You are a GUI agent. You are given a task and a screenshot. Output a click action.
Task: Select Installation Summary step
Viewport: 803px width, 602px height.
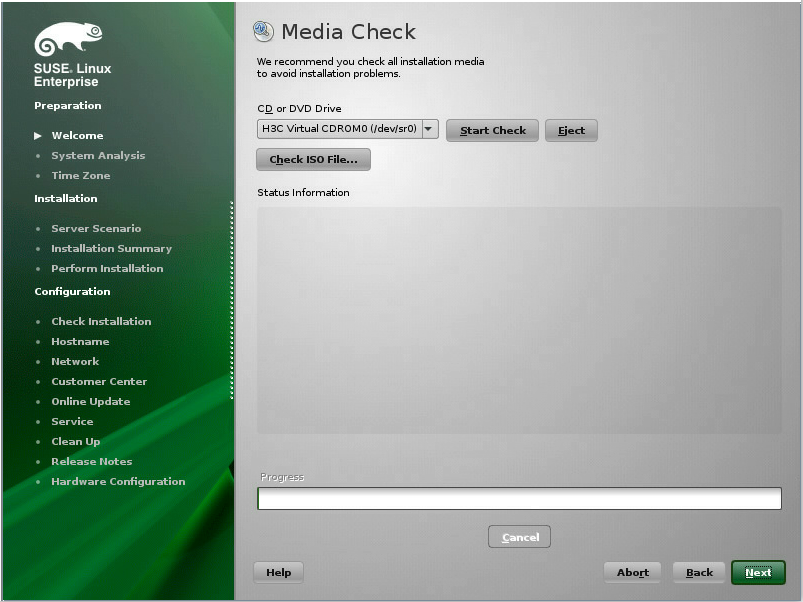tap(112, 249)
